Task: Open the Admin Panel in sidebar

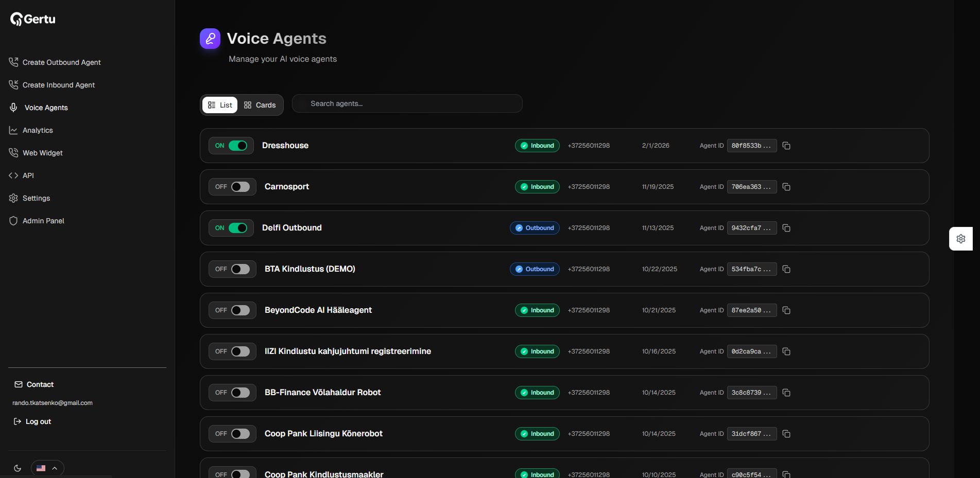Action: [x=43, y=221]
